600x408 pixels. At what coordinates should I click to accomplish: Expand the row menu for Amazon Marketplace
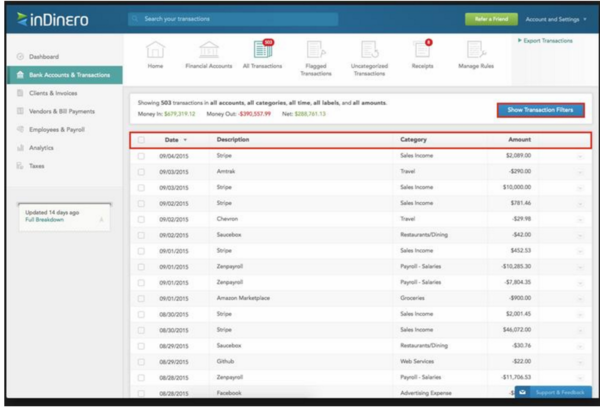[580, 298]
